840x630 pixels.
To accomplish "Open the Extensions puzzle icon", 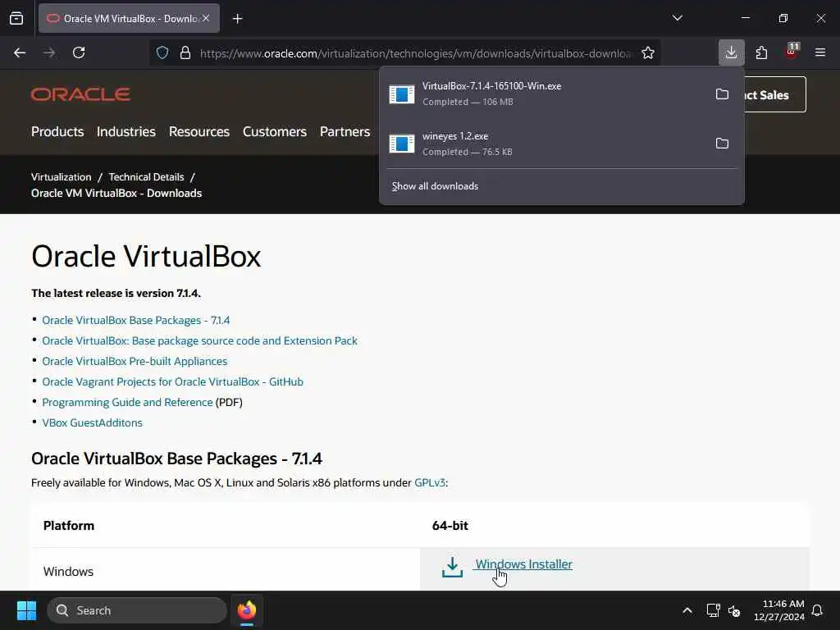I will [x=761, y=52].
